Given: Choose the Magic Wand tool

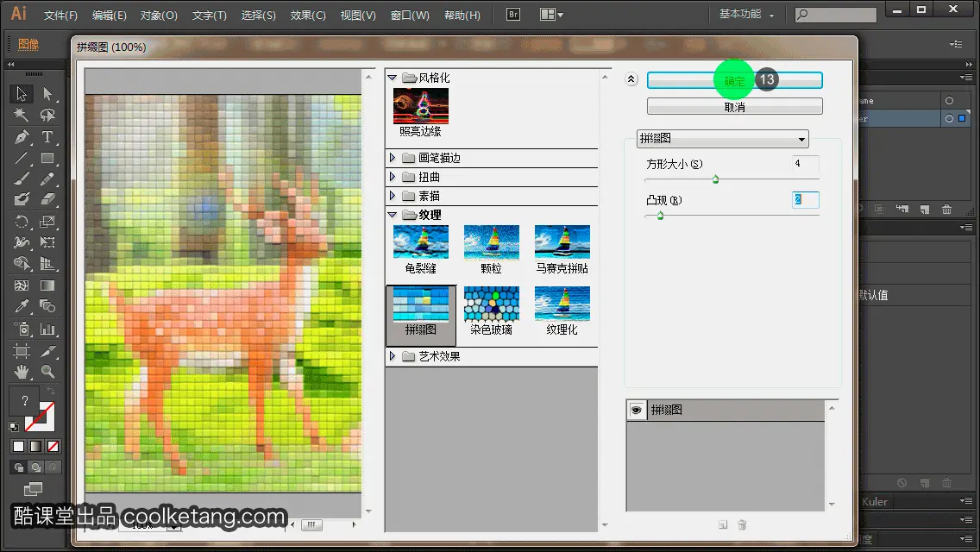Looking at the screenshot, I should point(22,115).
